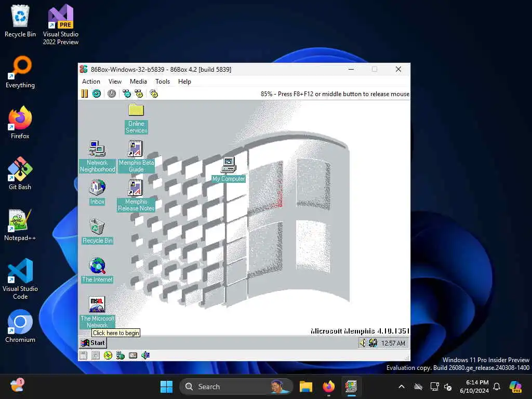
Task: Open notifications bell in Windows taskbar
Action: click(497, 387)
